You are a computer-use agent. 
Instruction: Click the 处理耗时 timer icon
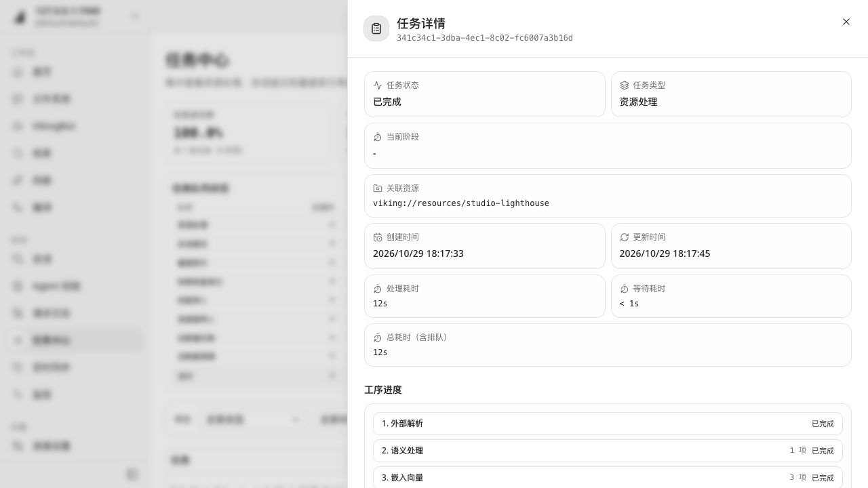[x=378, y=289]
